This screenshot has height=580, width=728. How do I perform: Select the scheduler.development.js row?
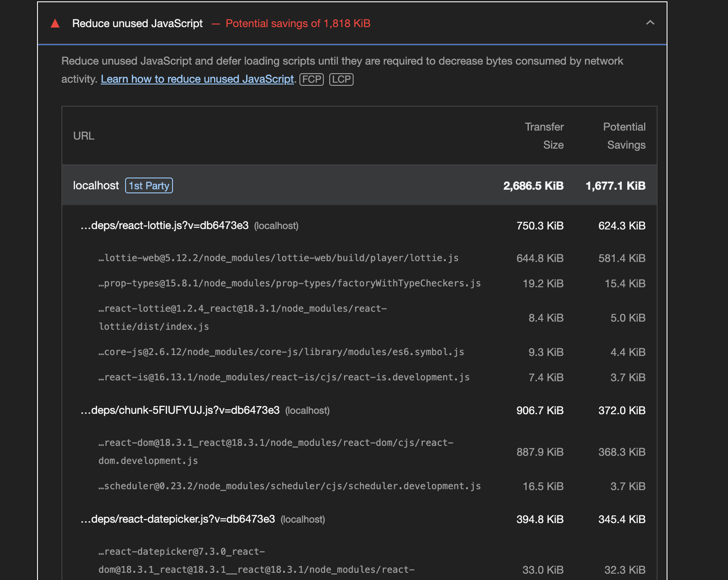pyautogui.click(x=289, y=486)
